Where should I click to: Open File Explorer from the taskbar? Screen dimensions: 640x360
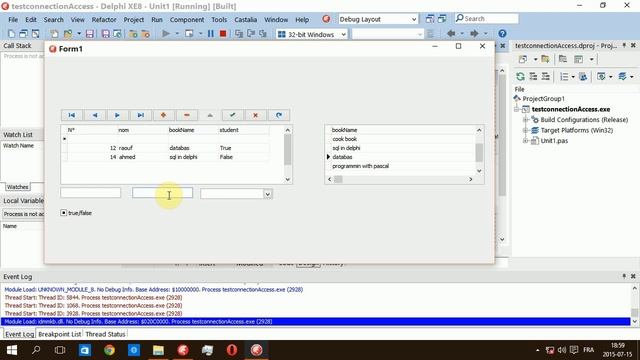point(158,350)
